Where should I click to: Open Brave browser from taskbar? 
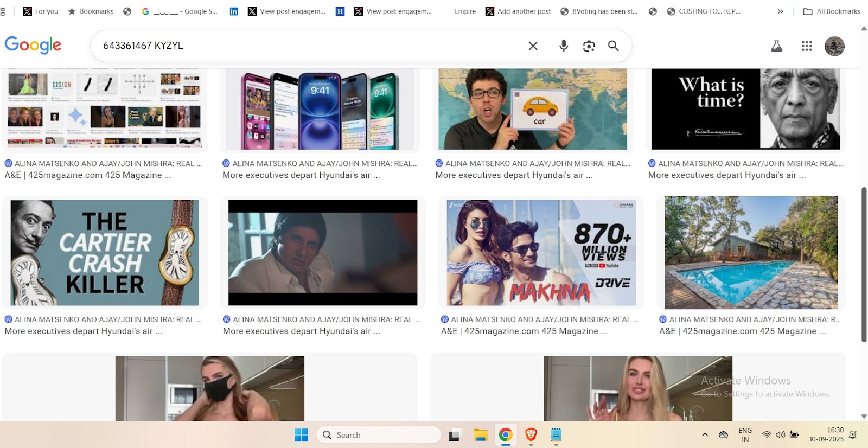pos(531,434)
